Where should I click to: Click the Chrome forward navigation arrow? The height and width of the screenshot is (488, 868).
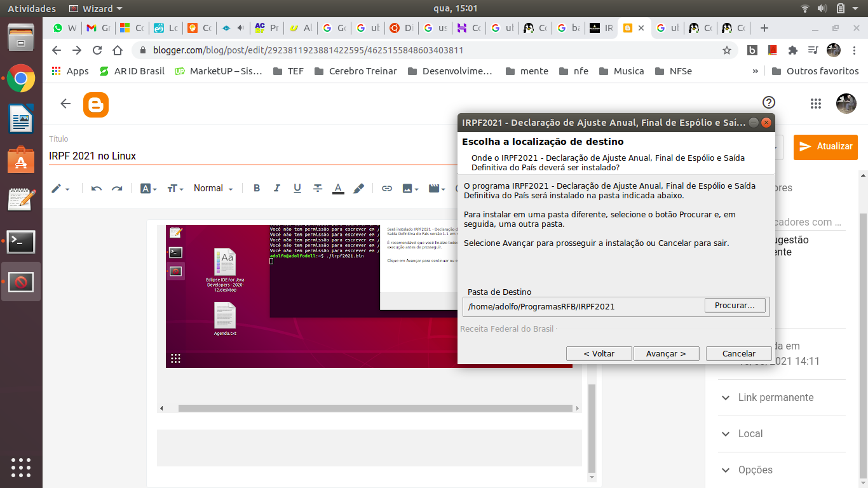click(x=77, y=50)
